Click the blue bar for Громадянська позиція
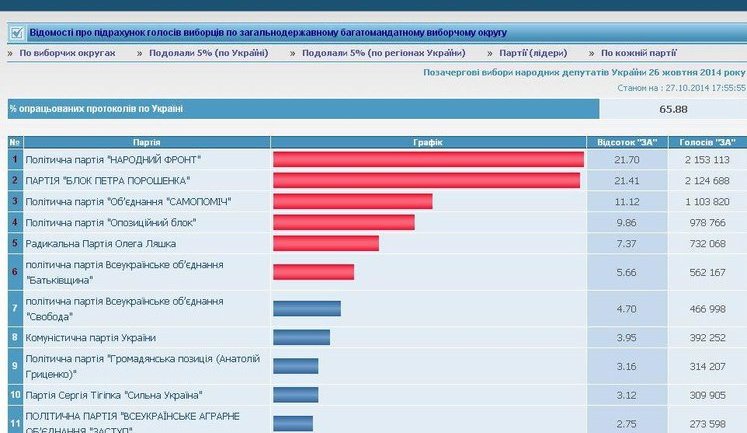This screenshot has height=433, width=747. coord(296,366)
